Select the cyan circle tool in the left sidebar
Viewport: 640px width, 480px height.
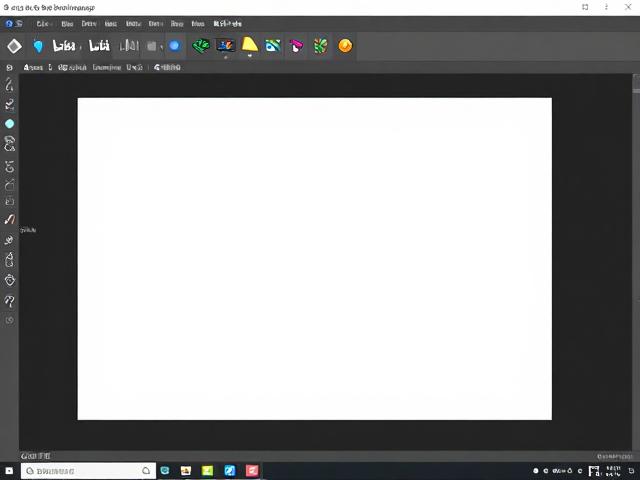coord(9,124)
